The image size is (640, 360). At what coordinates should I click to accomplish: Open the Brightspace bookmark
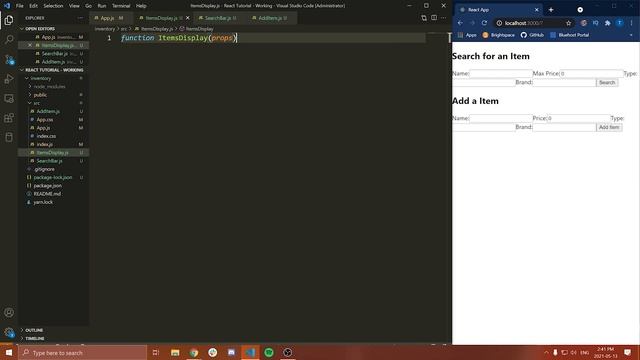(x=499, y=35)
